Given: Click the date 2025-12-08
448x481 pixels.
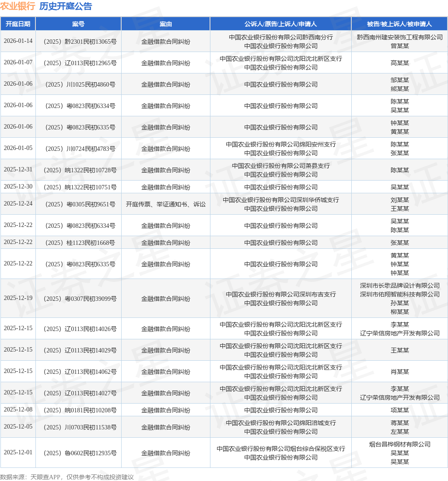Looking at the screenshot, I should (18, 410).
